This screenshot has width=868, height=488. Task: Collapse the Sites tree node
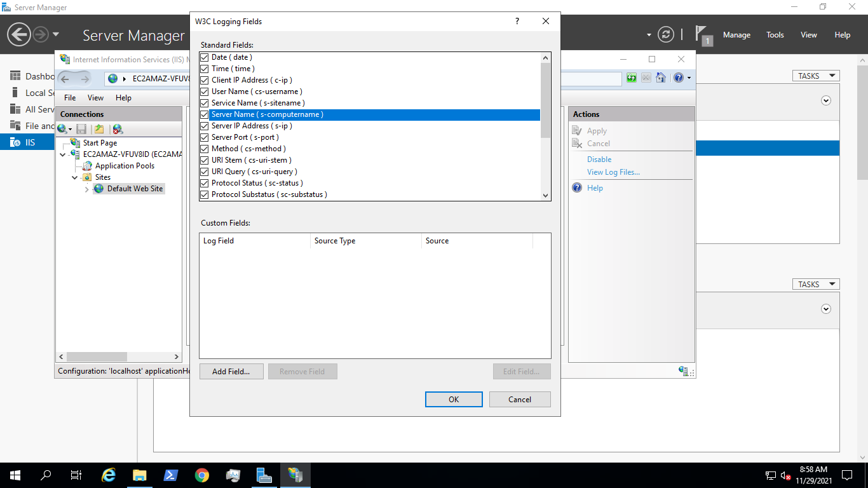tap(75, 177)
